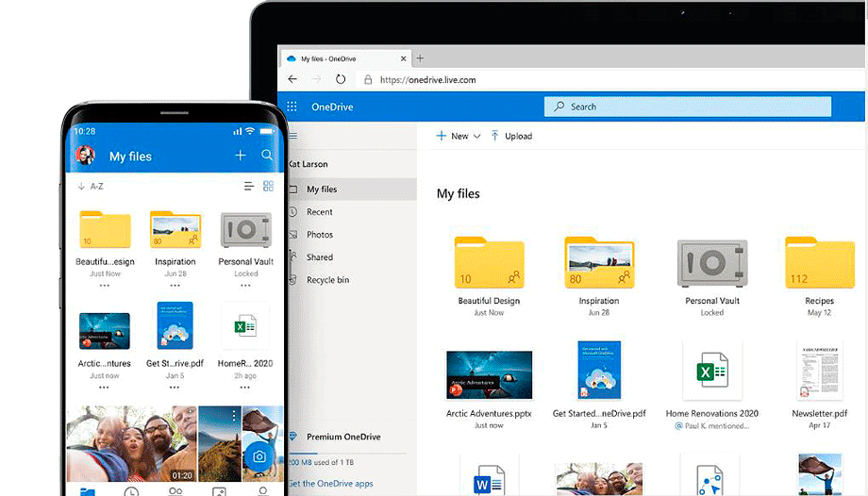Open more options under Arctic...ntures on phone

(x=104, y=388)
